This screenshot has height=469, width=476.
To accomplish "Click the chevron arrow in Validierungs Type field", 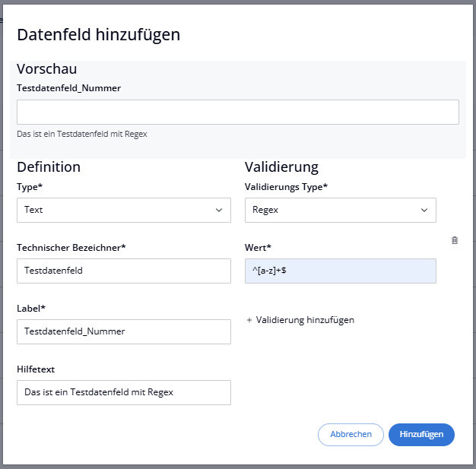I will (x=424, y=210).
